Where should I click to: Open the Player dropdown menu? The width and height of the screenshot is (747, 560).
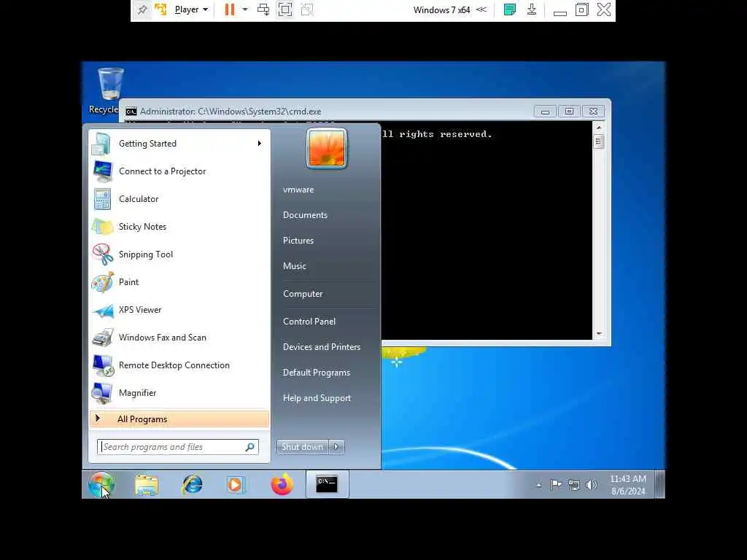point(191,9)
